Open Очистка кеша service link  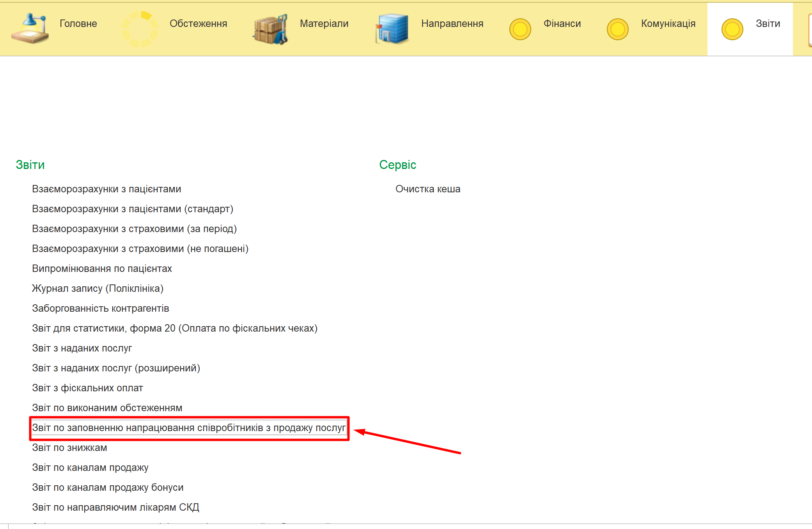click(428, 189)
